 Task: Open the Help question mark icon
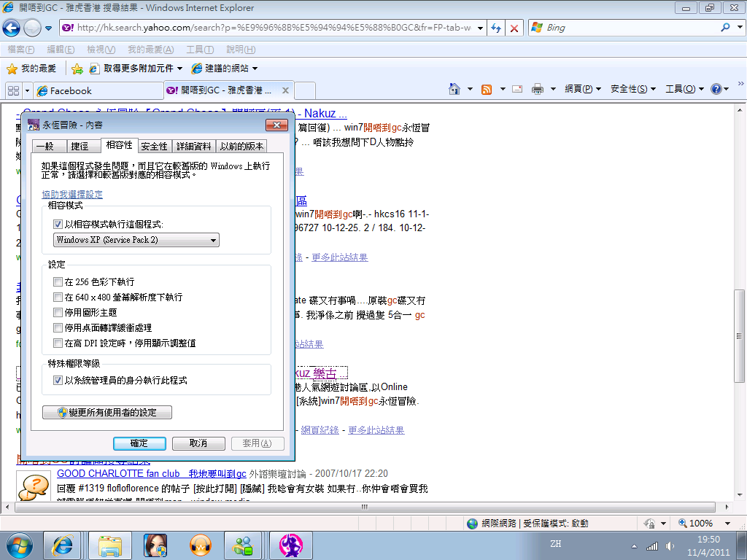716,89
